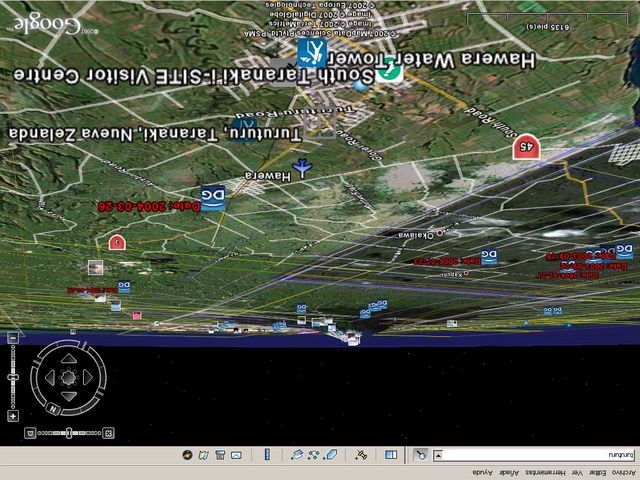Click the tilt button with the star symbol
Image resolution: width=640 pixels, height=480 pixels.
[109, 433]
